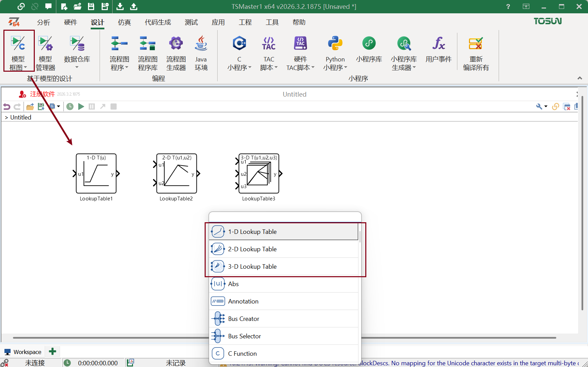Open the TAC 脚本 dropdown arrow
The width and height of the screenshot is (588, 367).
pyautogui.click(x=276, y=68)
